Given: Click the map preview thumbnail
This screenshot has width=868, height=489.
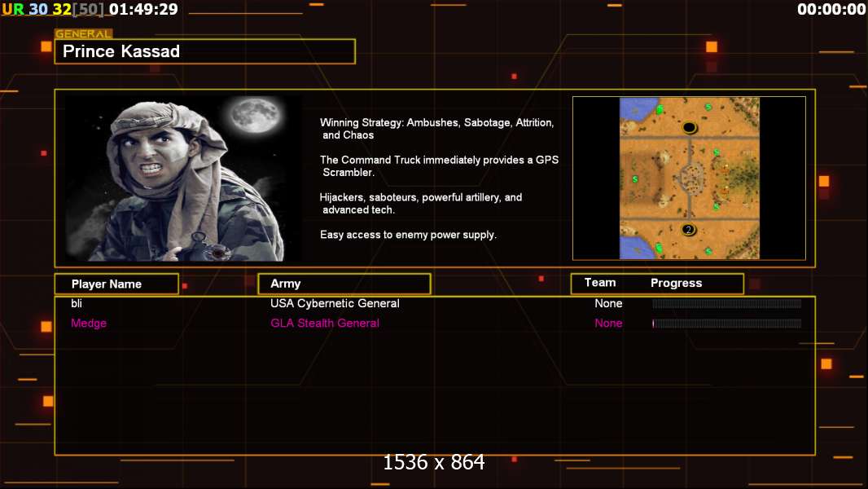Looking at the screenshot, I should click(689, 178).
